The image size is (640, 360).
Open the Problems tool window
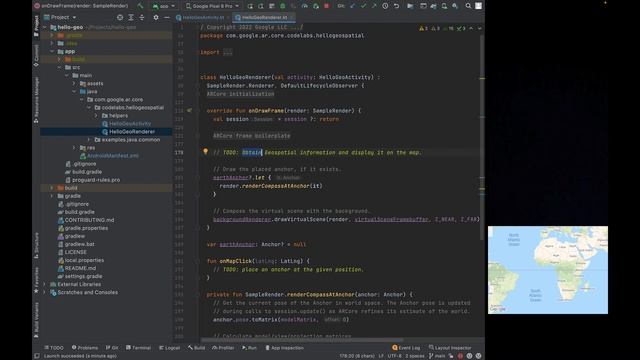tap(85, 348)
